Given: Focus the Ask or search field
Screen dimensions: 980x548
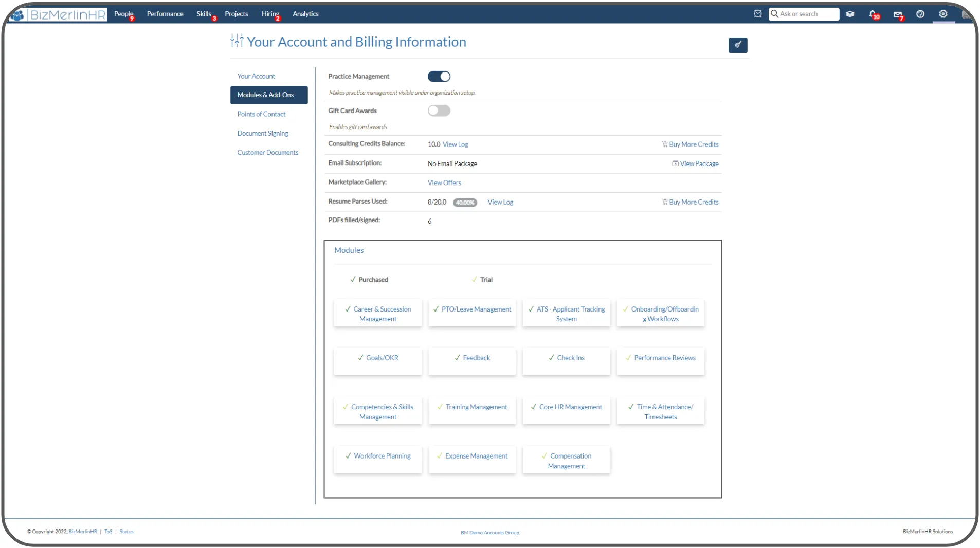Looking at the screenshot, I should pyautogui.click(x=804, y=14).
